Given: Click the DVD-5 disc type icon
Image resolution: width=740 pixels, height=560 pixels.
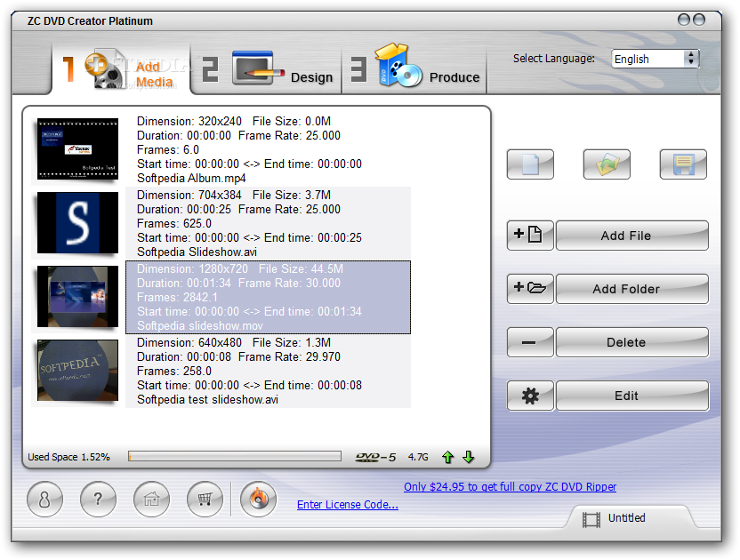Looking at the screenshot, I should [375, 457].
